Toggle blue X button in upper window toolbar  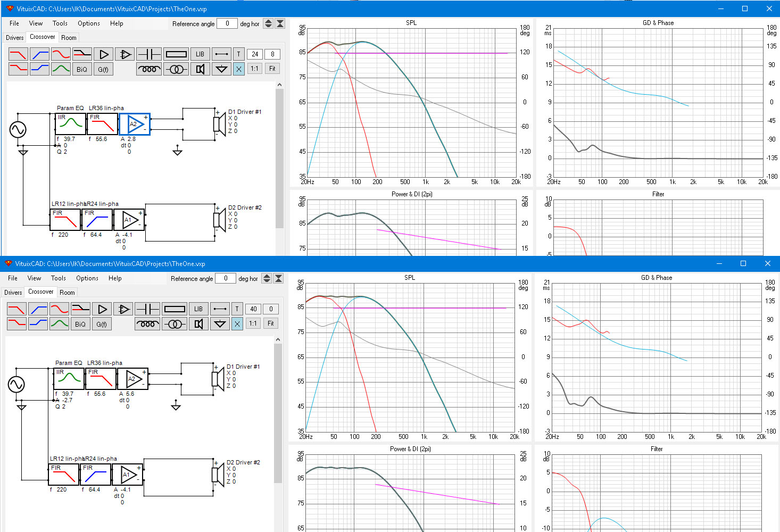tap(239, 69)
